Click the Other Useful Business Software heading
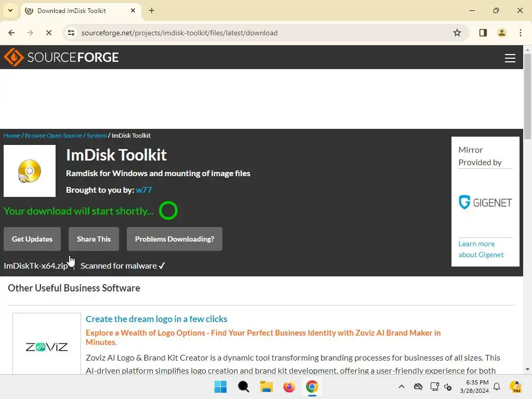Image resolution: width=532 pixels, height=399 pixels. [x=74, y=288]
